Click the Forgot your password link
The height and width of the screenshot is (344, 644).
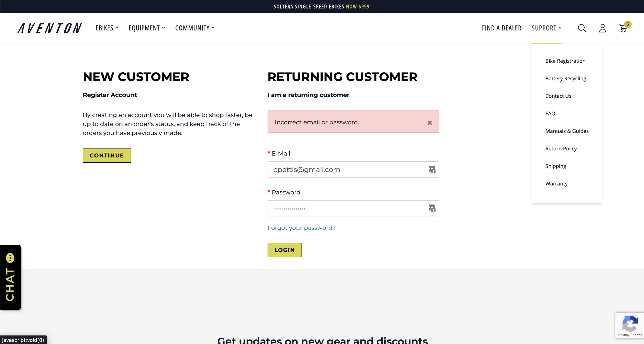302,228
